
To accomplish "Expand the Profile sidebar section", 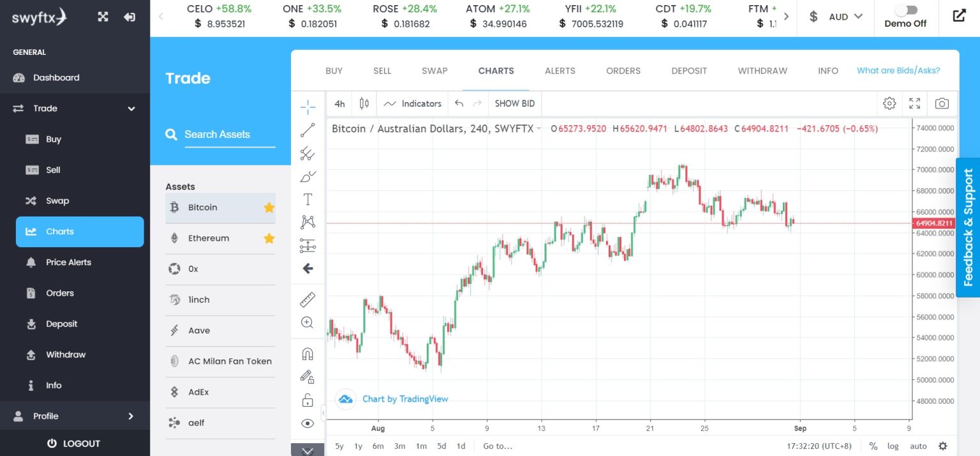I will (131, 416).
